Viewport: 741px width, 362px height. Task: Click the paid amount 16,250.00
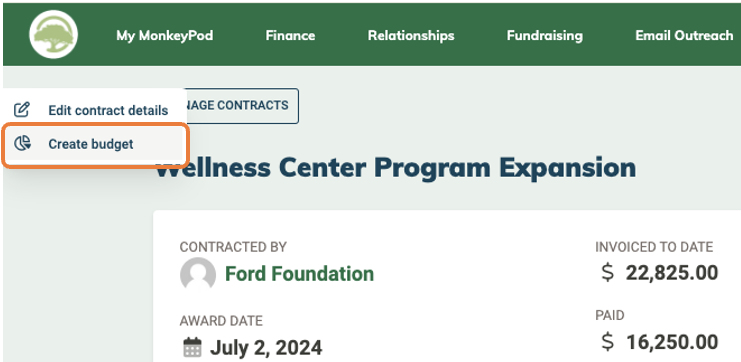(672, 342)
